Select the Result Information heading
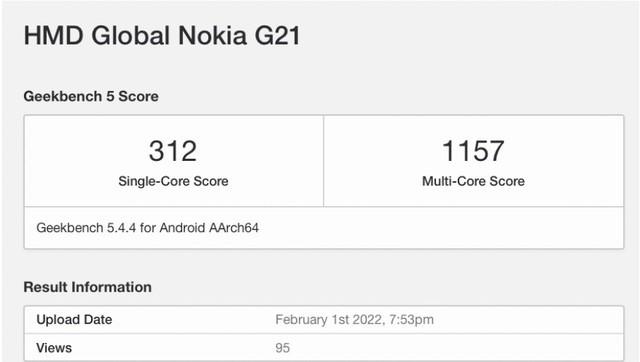This screenshot has height=362, width=640. click(x=88, y=287)
